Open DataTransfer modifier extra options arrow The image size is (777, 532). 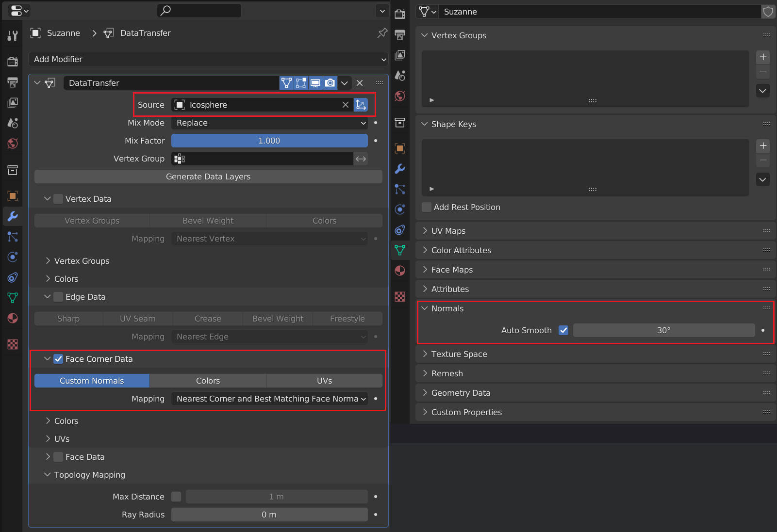(345, 83)
